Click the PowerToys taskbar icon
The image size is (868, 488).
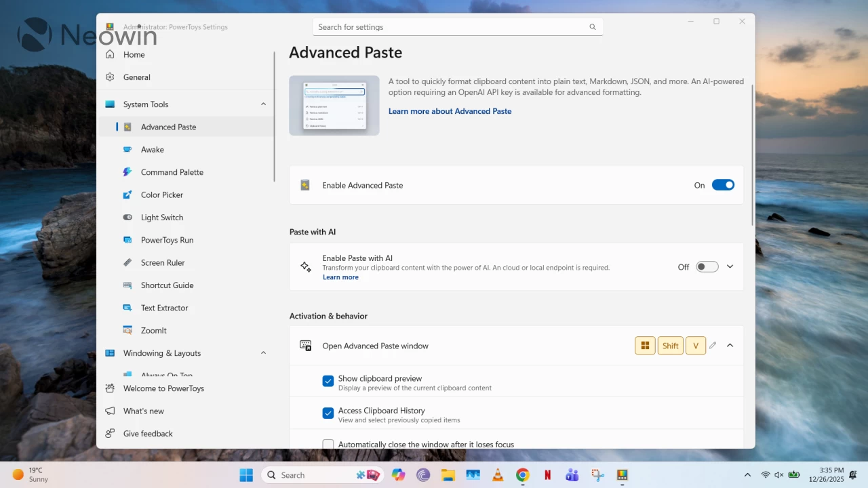click(622, 475)
